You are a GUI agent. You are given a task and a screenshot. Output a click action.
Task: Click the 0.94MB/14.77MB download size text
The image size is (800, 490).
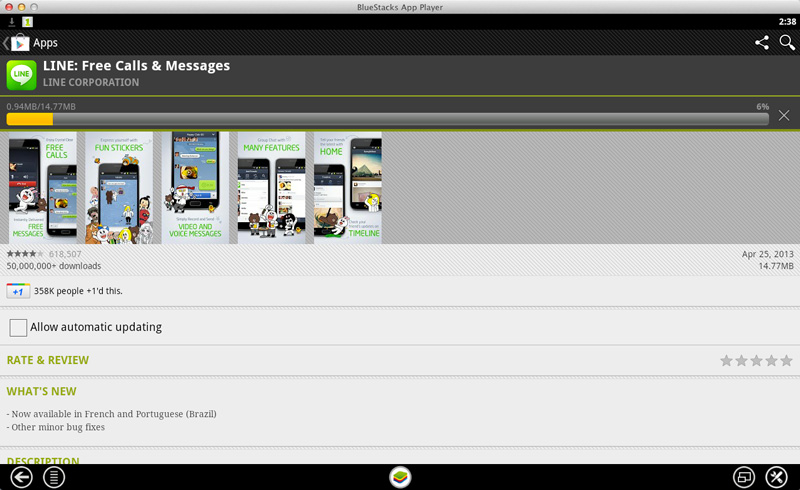click(x=41, y=107)
